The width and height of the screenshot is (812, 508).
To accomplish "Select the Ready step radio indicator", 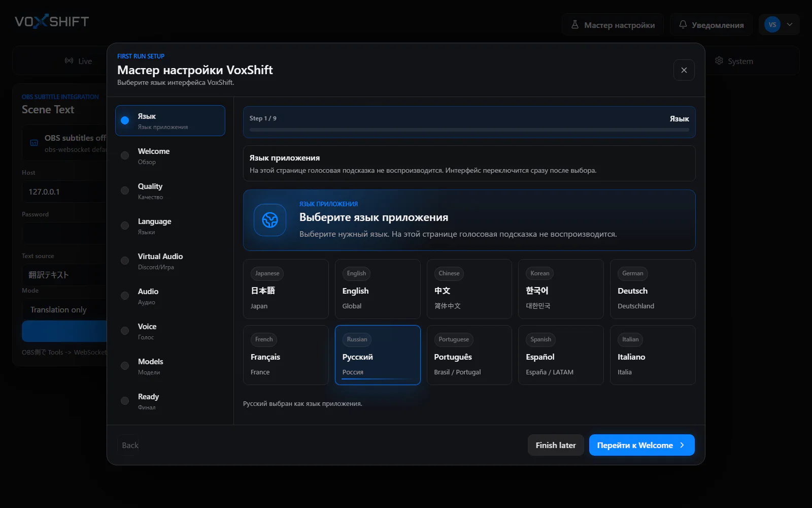I will click(125, 401).
